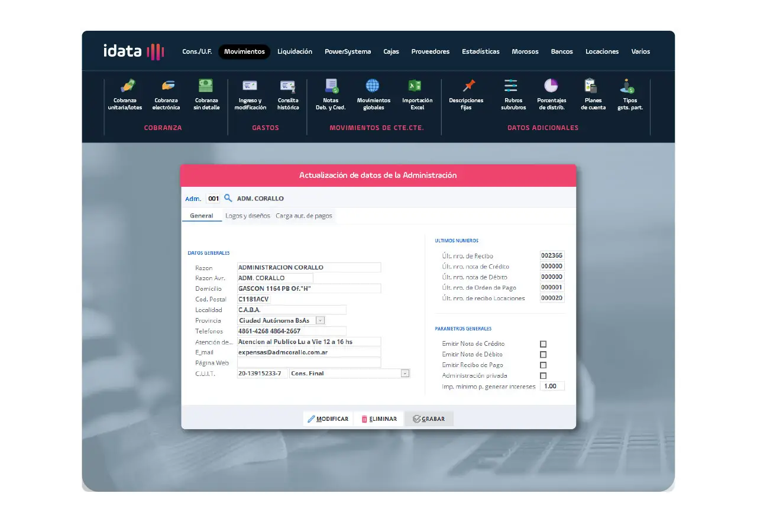Click the idata logo
Viewport: 757px width, 532px height.
(134, 51)
